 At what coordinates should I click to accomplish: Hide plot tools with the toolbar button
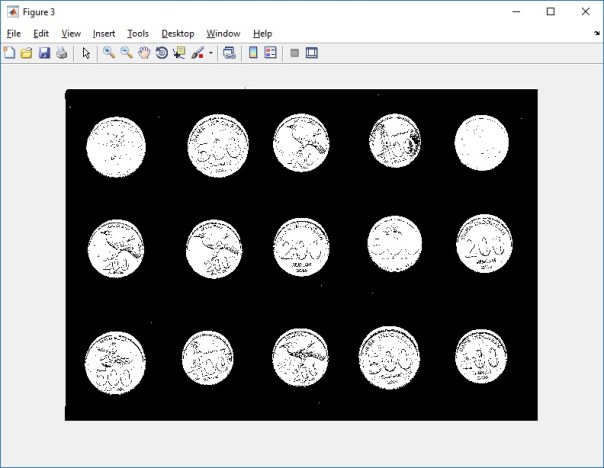(x=294, y=53)
